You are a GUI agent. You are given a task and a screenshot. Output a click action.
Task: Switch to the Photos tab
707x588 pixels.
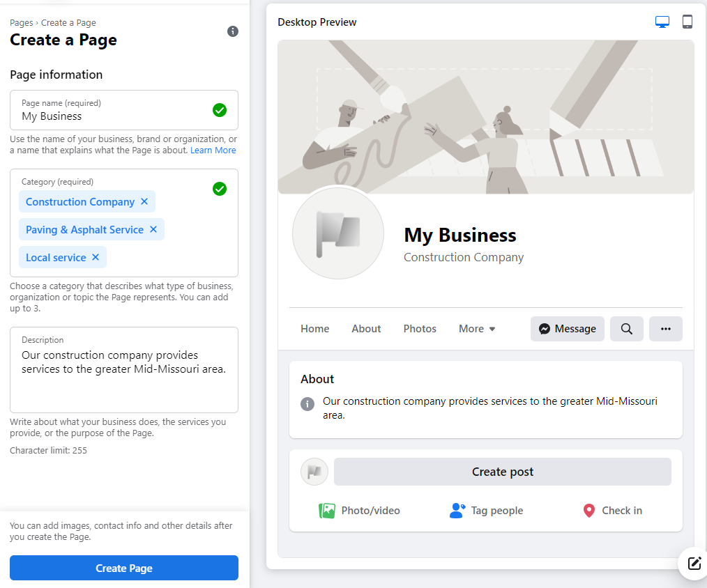[x=419, y=328]
